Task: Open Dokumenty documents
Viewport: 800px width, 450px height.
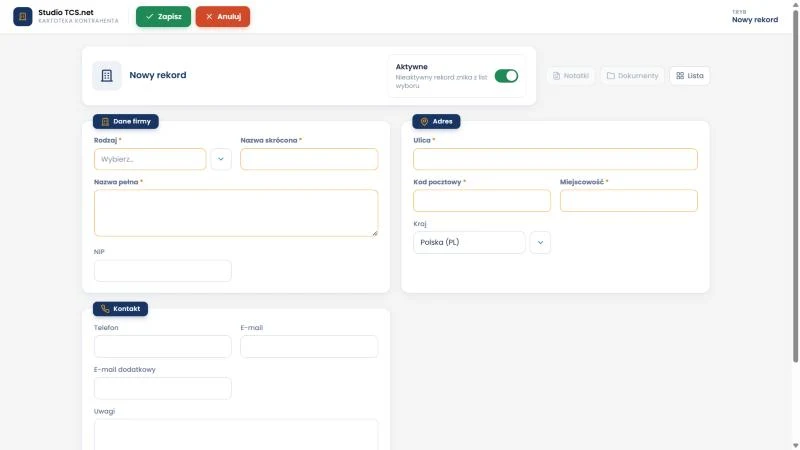Action: (x=632, y=76)
